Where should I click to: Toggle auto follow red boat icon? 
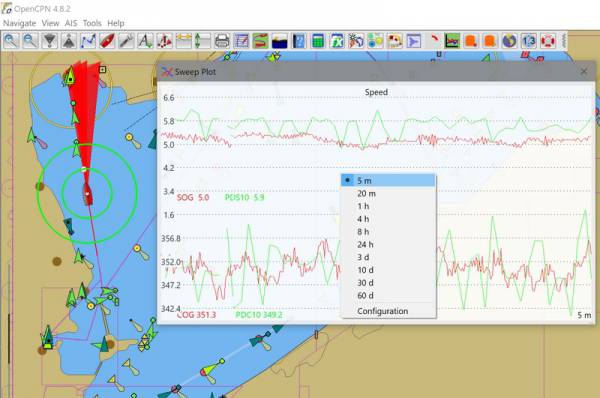107,41
